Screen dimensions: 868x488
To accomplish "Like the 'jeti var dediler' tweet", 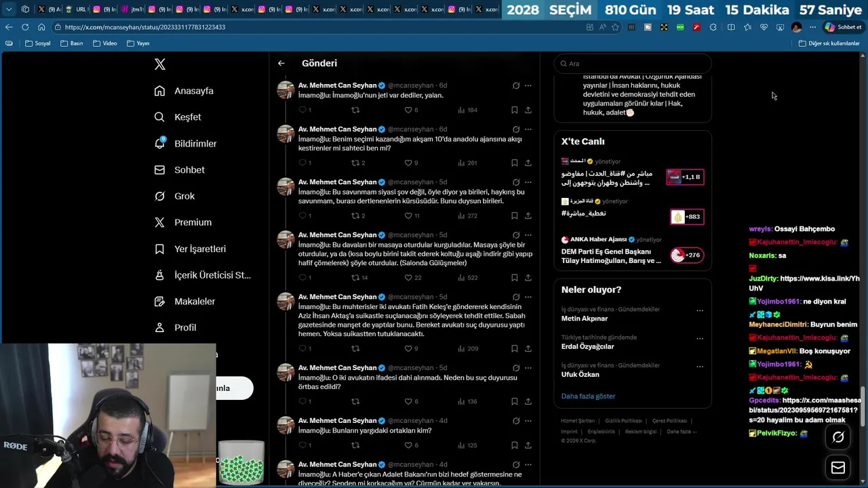I will point(408,110).
